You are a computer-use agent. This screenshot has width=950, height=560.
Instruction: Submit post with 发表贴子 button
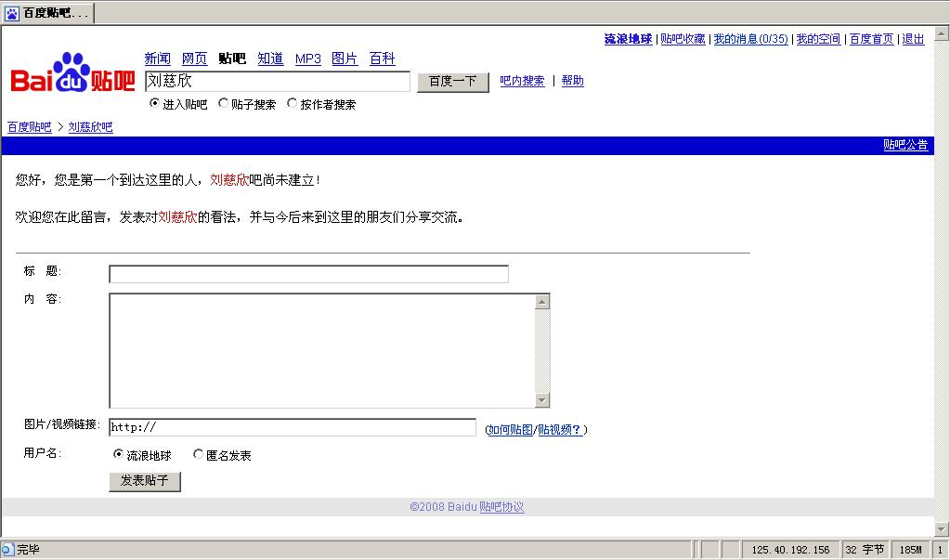pos(145,481)
